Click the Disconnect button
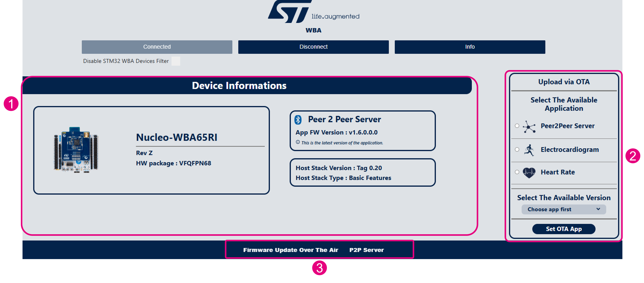Viewport: 644px width, 283px height. [313, 47]
